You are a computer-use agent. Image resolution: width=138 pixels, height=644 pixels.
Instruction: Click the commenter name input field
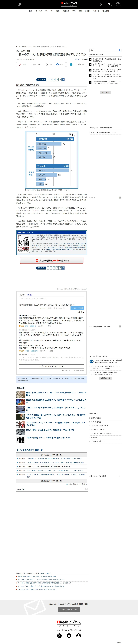[58, 308]
